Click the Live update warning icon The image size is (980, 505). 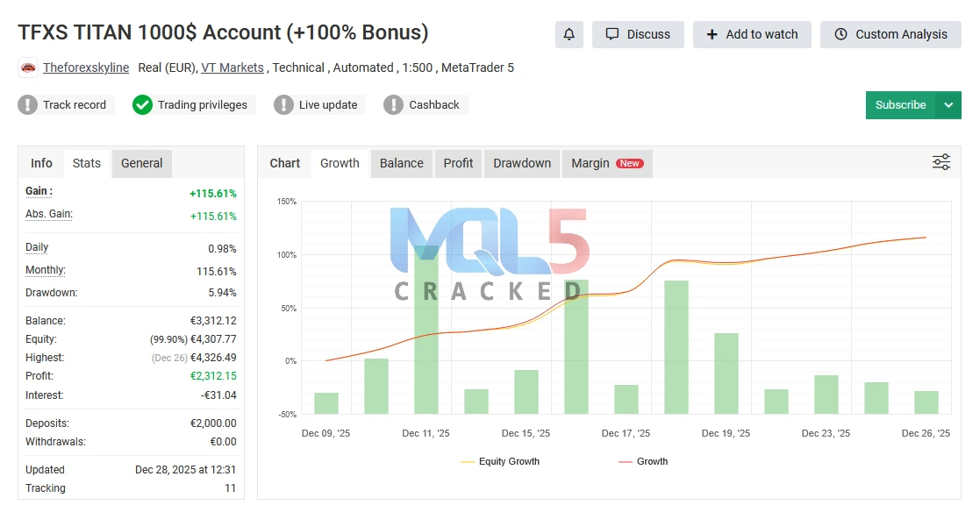click(283, 105)
